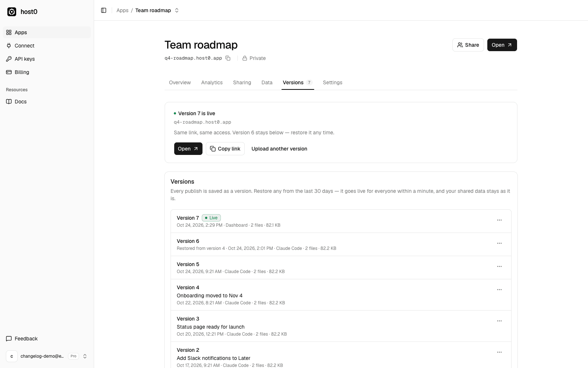Open the Feedback link
The image size is (588, 368).
click(x=47, y=339)
